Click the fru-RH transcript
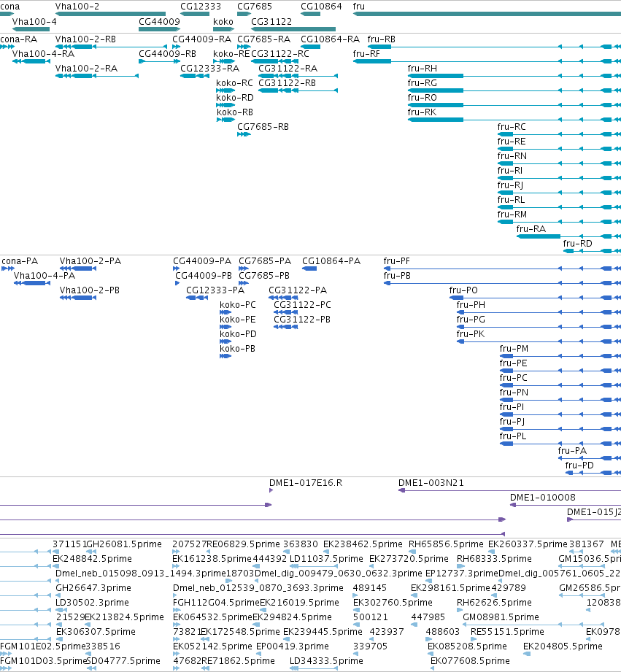 click(x=514, y=76)
